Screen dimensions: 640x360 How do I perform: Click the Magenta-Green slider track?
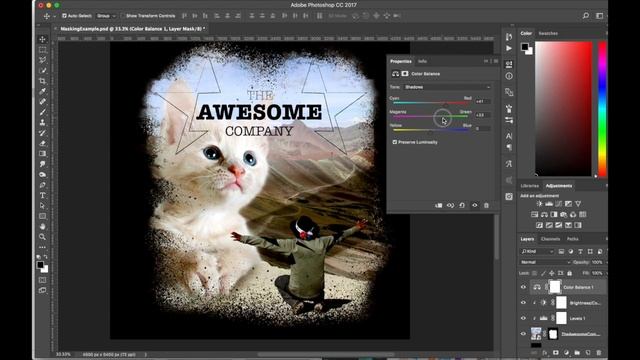coord(431,116)
